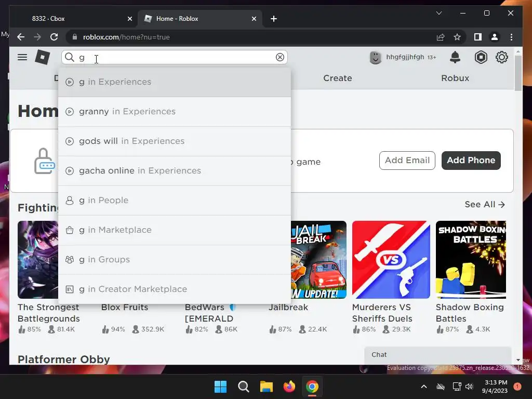532x399 pixels.
Task: Search 'g in People' from the suggestions
Action: (x=175, y=201)
